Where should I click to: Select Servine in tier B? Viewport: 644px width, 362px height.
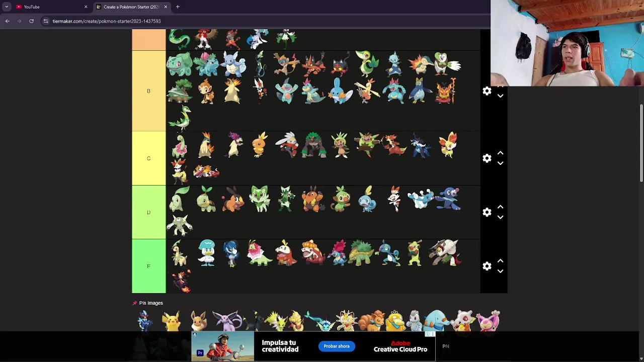tap(180, 118)
